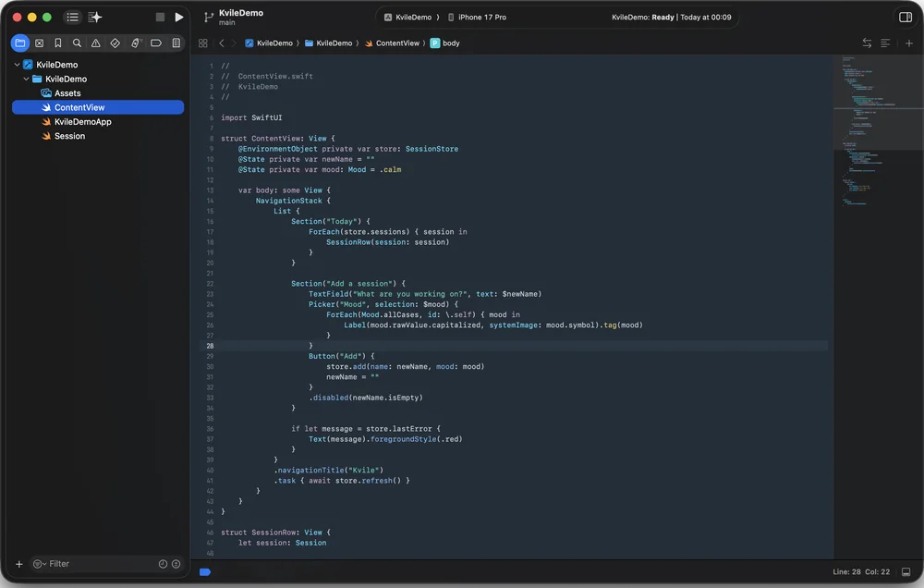Screen dimensions: 924x588
Task: Open the Report navigator icon
Action: click(x=176, y=43)
